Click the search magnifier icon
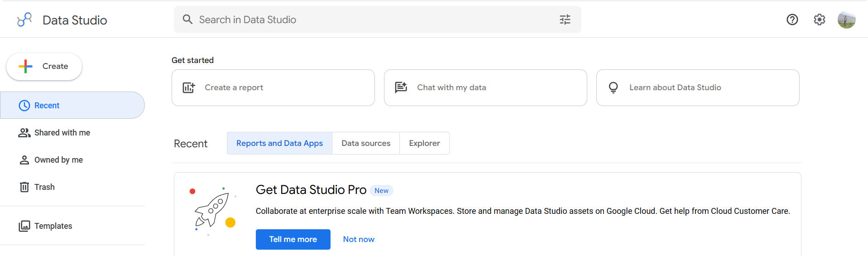This screenshot has height=256, width=868. (187, 19)
